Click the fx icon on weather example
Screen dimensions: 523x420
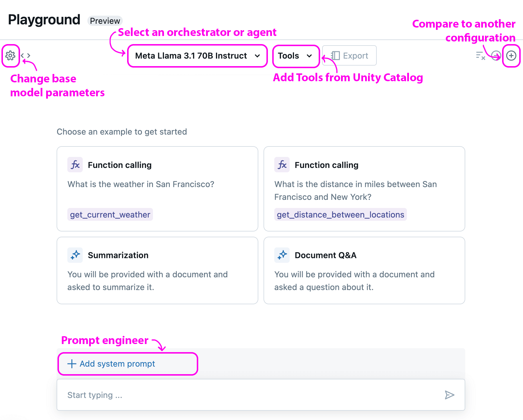(75, 165)
